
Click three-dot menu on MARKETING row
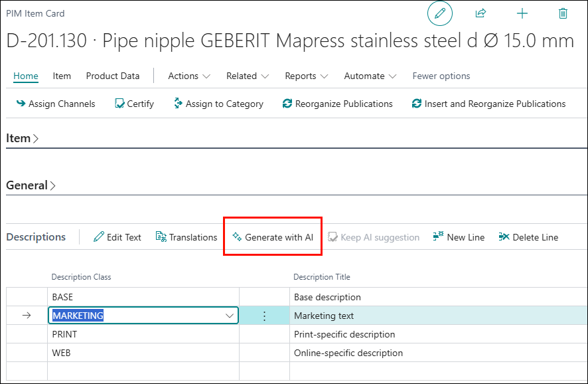click(264, 316)
